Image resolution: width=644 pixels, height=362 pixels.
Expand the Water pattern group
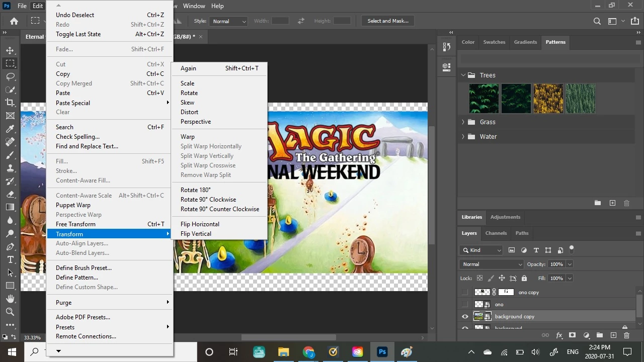click(x=463, y=136)
